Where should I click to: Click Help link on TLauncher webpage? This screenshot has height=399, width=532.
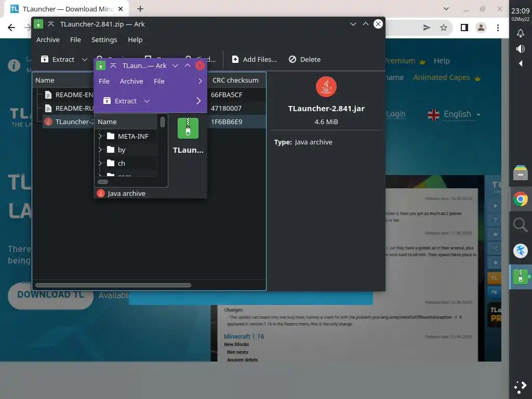pos(442,61)
